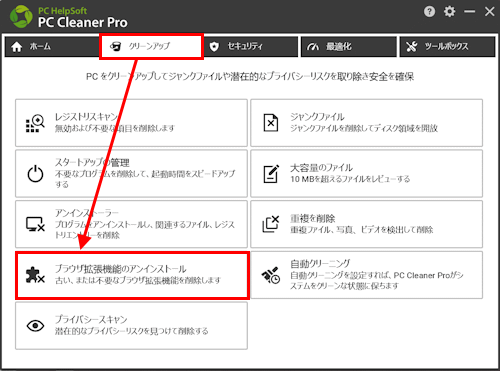Open the アンインストーラー card
Image resolution: width=500 pixels, height=371 pixels.
131,224
